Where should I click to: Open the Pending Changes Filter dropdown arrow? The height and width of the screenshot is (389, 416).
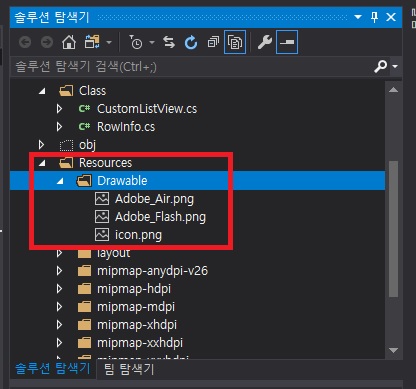[152, 43]
